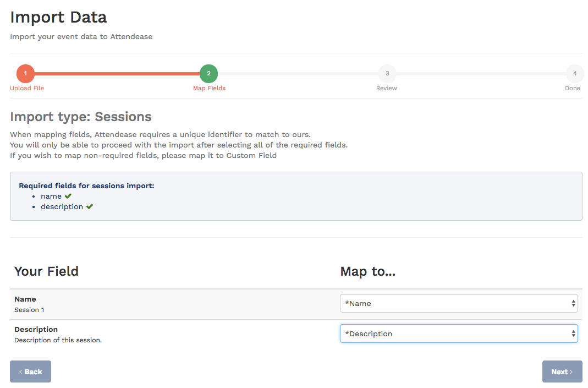Click the step 4 Done circle

point(575,73)
